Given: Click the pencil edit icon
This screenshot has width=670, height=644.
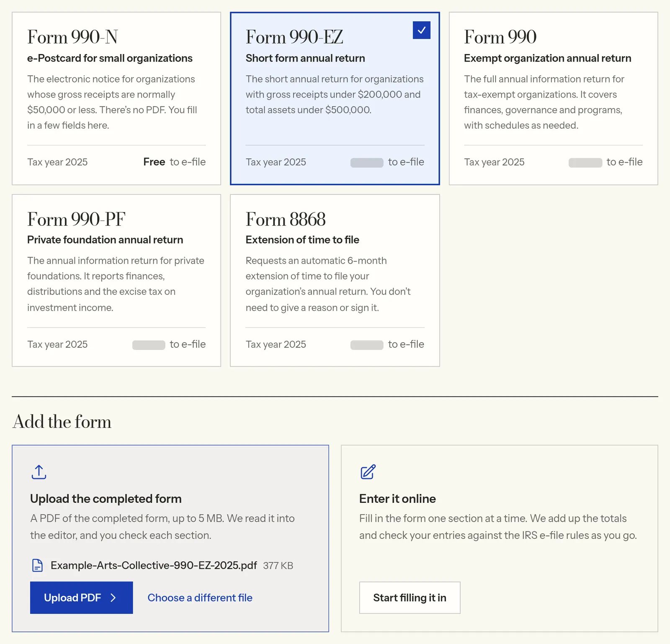Looking at the screenshot, I should (368, 472).
